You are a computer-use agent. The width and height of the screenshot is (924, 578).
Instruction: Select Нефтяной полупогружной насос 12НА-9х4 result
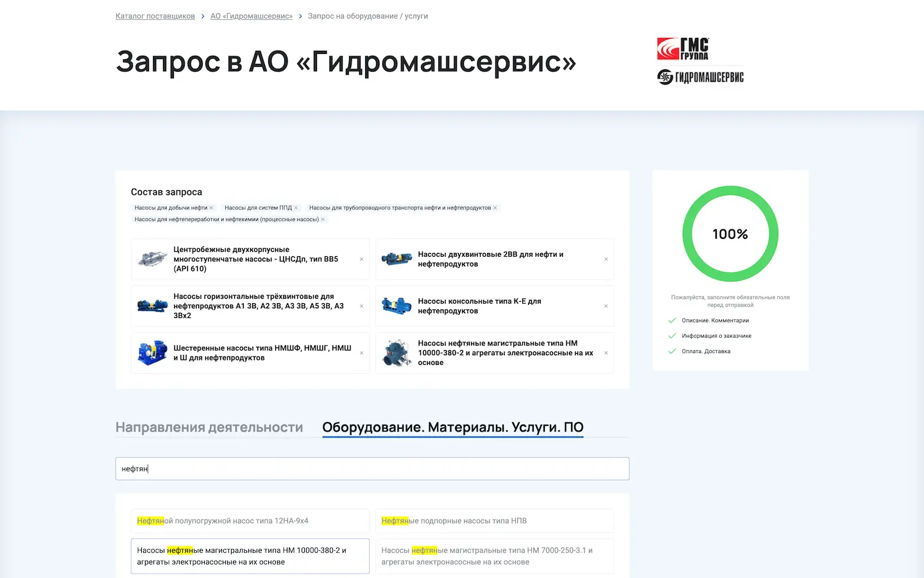pyautogui.click(x=250, y=521)
